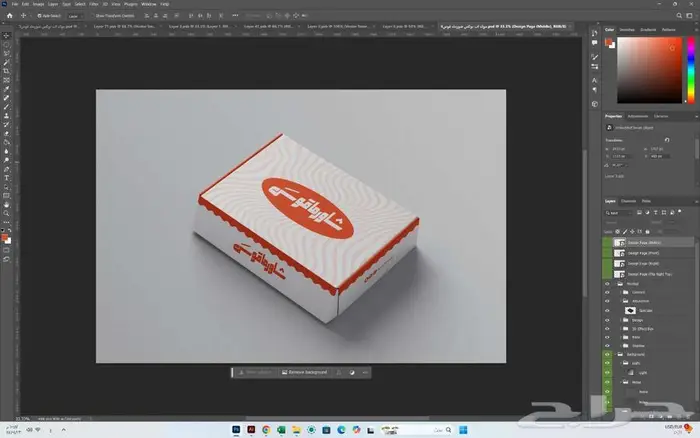
Task: Open the search icon at top right
Action: pos(679,16)
